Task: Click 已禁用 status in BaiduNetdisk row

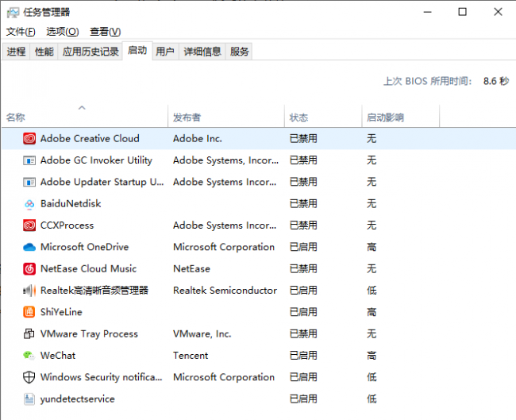Action: (303, 204)
